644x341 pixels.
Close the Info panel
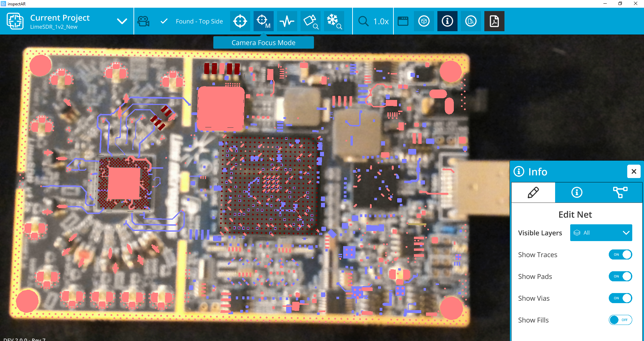click(634, 171)
